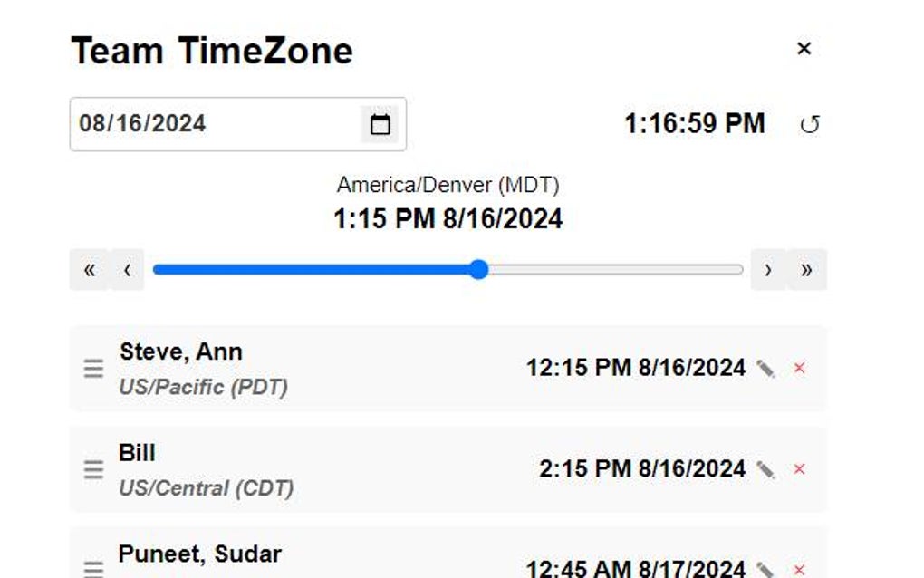The height and width of the screenshot is (578, 924).
Task: Click the single-left arrow to step back
Action: [127, 269]
